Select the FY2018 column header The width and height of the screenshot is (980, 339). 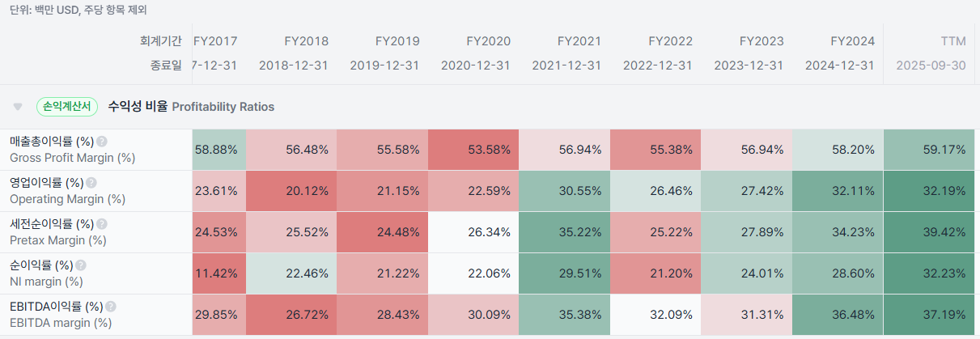pos(306,40)
